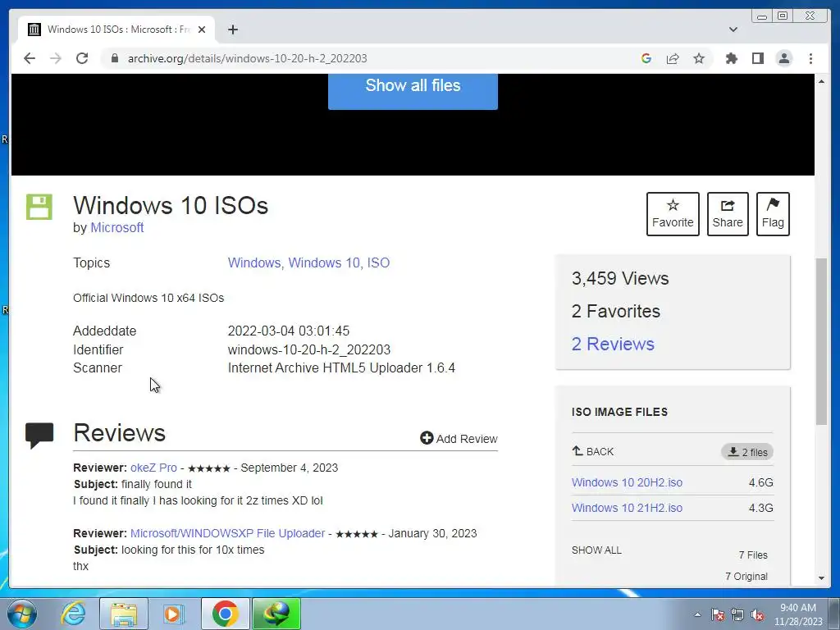Click the Internet Download Manager taskbar icon

[x=276, y=614]
